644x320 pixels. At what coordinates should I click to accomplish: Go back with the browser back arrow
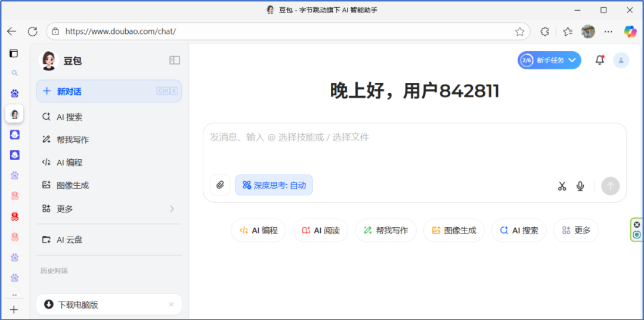(12, 32)
